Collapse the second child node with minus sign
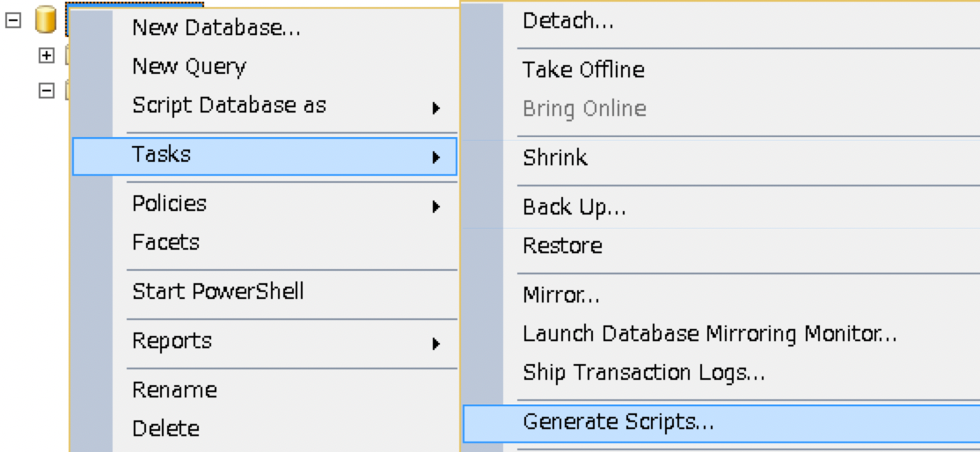 (47, 91)
